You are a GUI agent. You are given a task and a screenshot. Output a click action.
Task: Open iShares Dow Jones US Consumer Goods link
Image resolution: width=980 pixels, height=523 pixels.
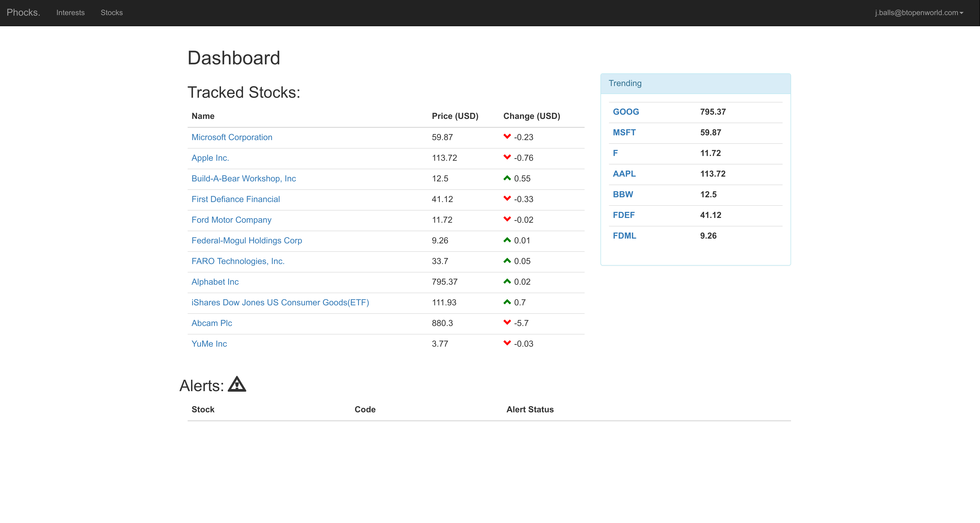pyautogui.click(x=280, y=302)
